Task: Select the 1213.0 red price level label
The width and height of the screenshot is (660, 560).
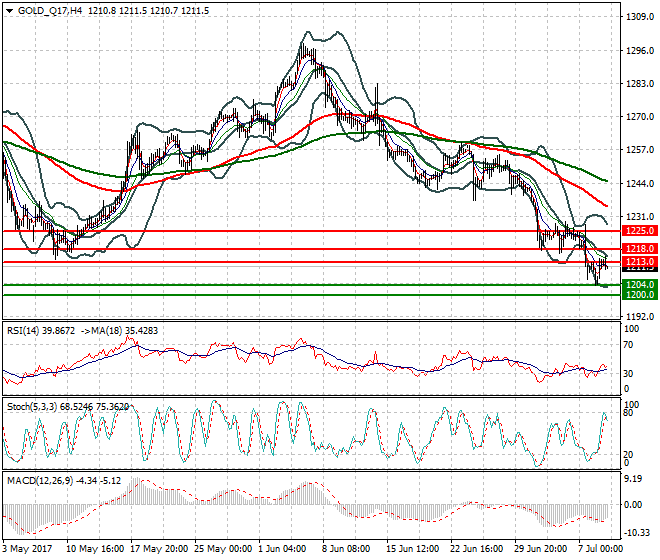Action: (x=639, y=261)
